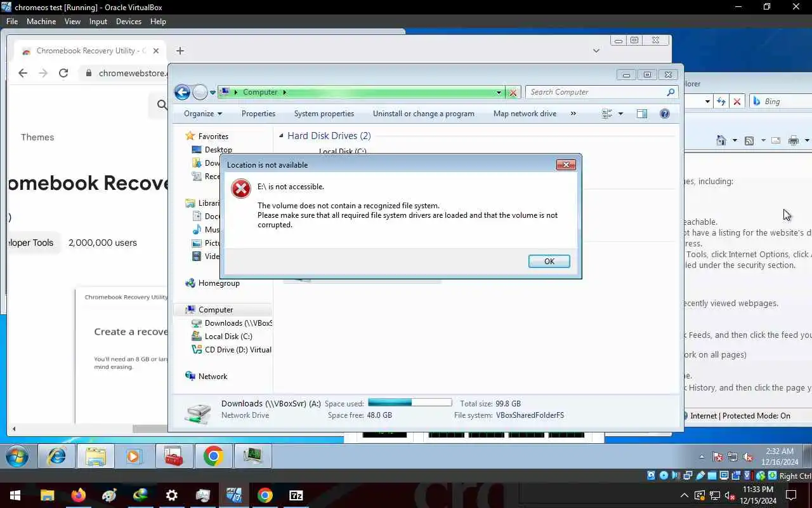Select Libraries in the navigation pane
The image size is (812, 508).
[203, 203]
